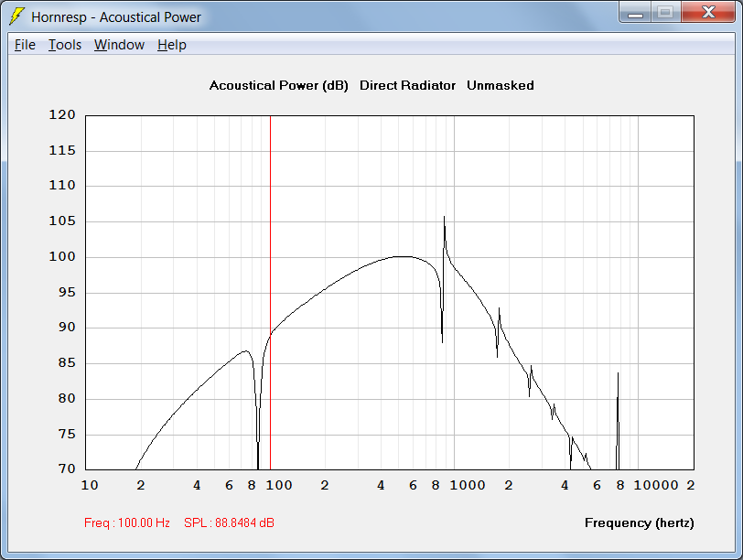Click the 10000 x-axis label
Screen dimensions: 743x560
[x=656, y=485]
